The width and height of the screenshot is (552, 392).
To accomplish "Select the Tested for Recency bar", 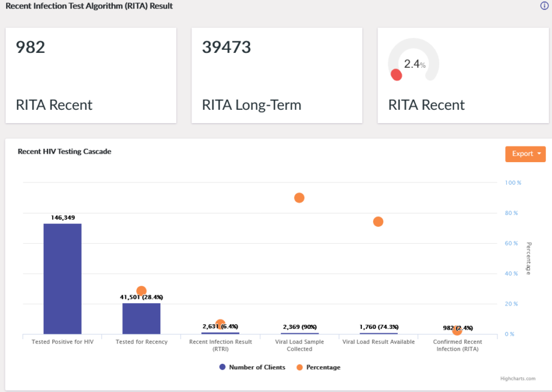I will point(141,319).
